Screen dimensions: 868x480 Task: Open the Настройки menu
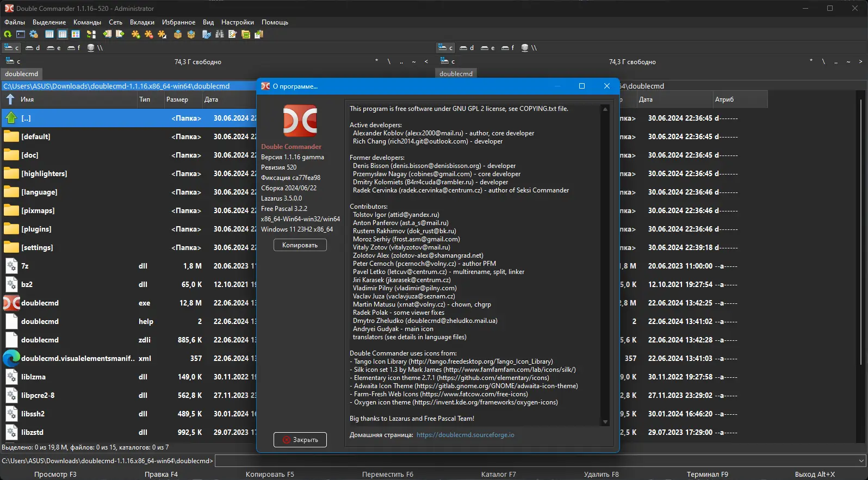tap(237, 22)
